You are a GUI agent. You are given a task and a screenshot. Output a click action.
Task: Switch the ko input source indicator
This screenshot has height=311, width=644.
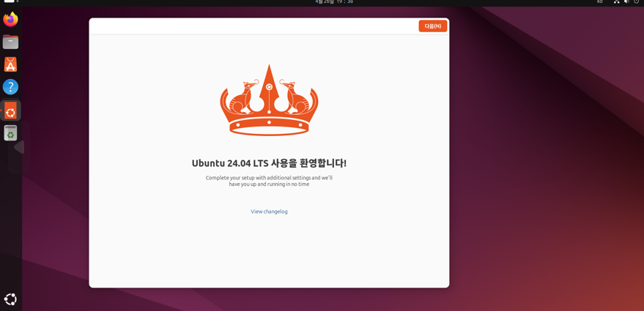(x=599, y=1)
